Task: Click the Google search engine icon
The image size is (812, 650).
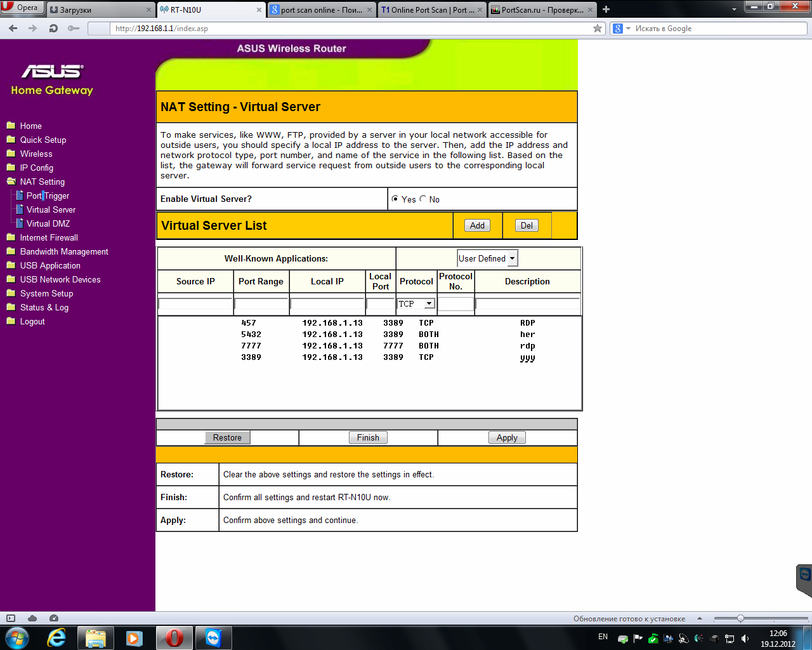Action: click(617, 28)
